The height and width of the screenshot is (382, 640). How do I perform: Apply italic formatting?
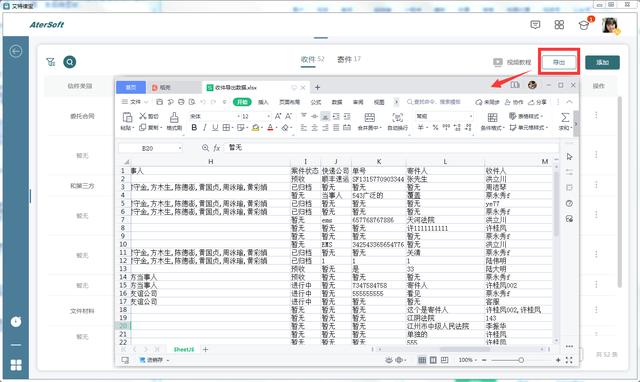click(204, 128)
